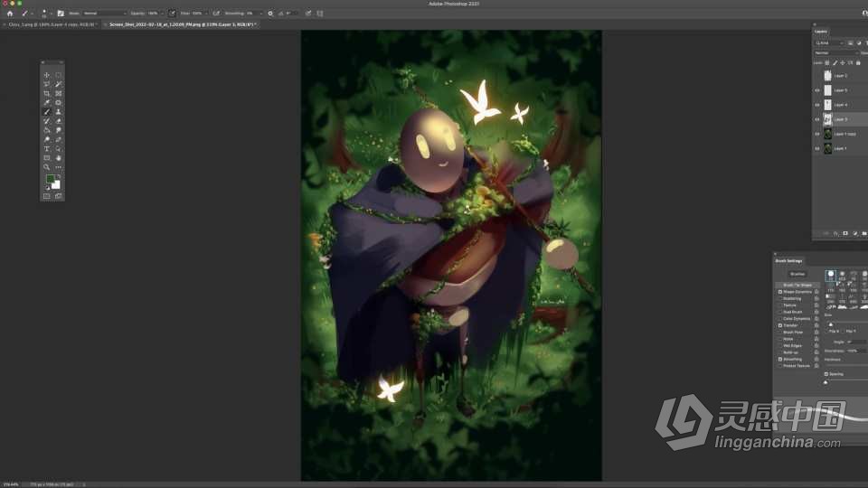Select the Clone Stamp tool
Image resolution: width=868 pixels, height=488 pixels.
[x=58, y=112]
